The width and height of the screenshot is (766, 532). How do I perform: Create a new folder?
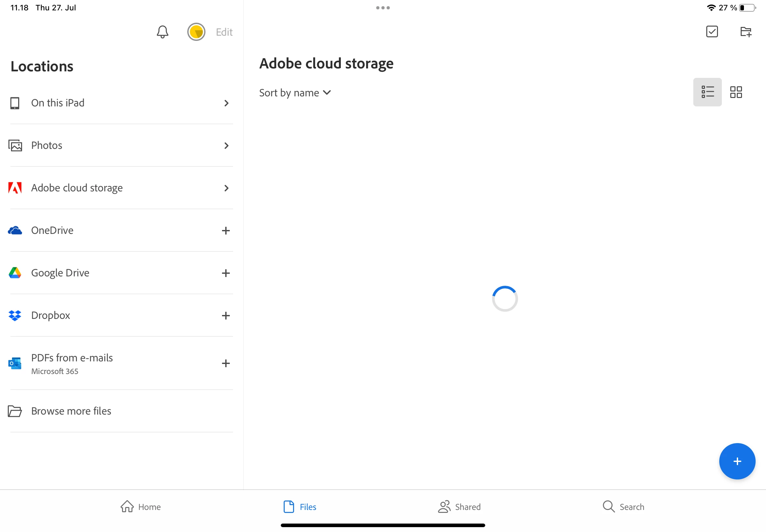point(745,32)
